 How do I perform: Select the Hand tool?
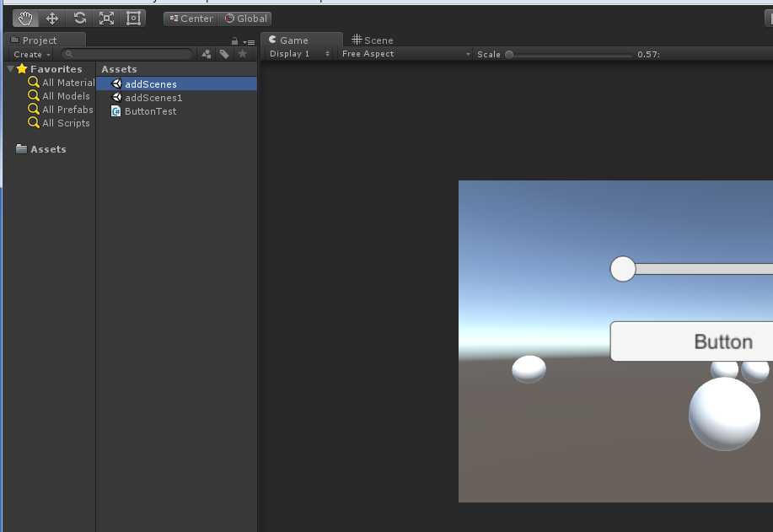coord(25,19)
